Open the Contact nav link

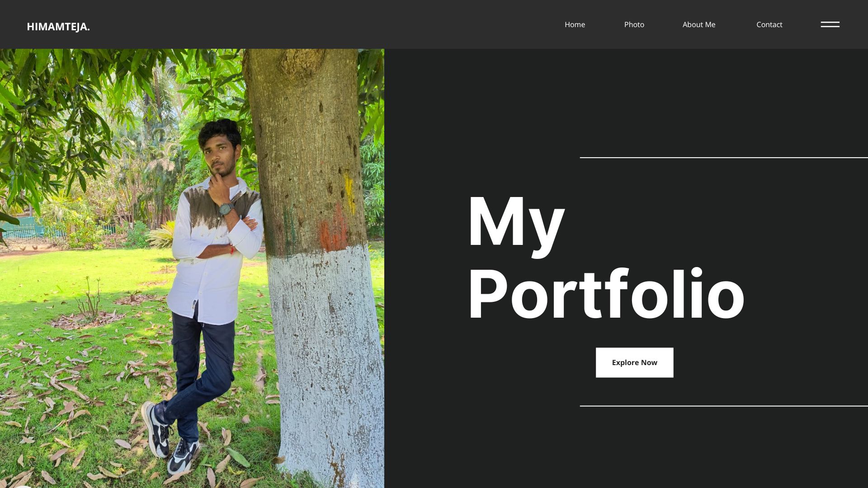[x=769, y=24]
